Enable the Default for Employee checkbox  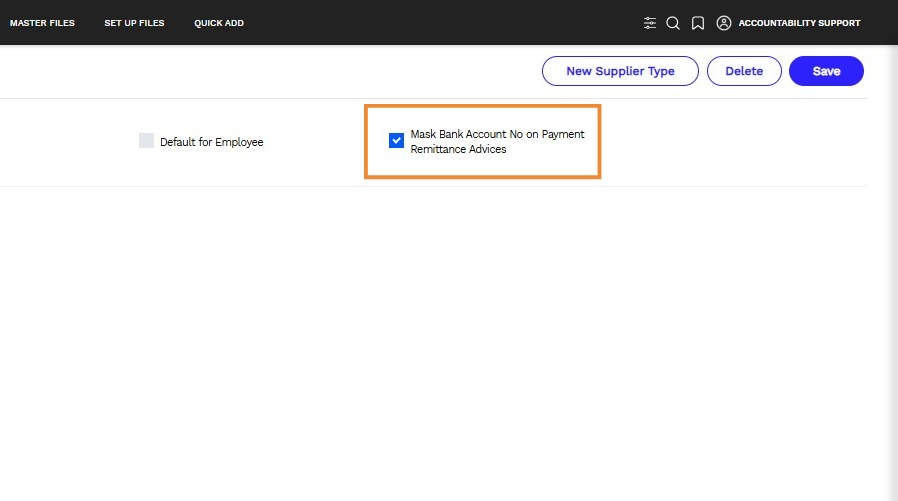pyautogui.click(x=147, y=141)
